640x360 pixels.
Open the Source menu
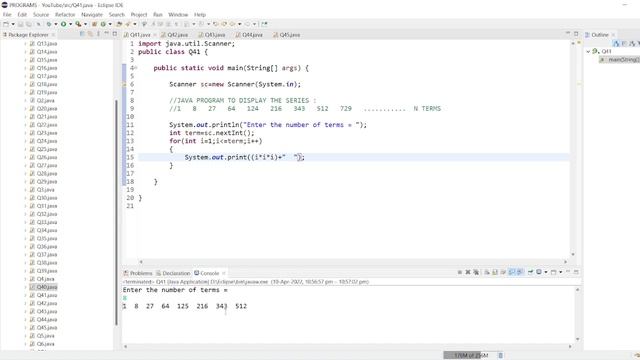pyautogui.click(x=41, y=14)
